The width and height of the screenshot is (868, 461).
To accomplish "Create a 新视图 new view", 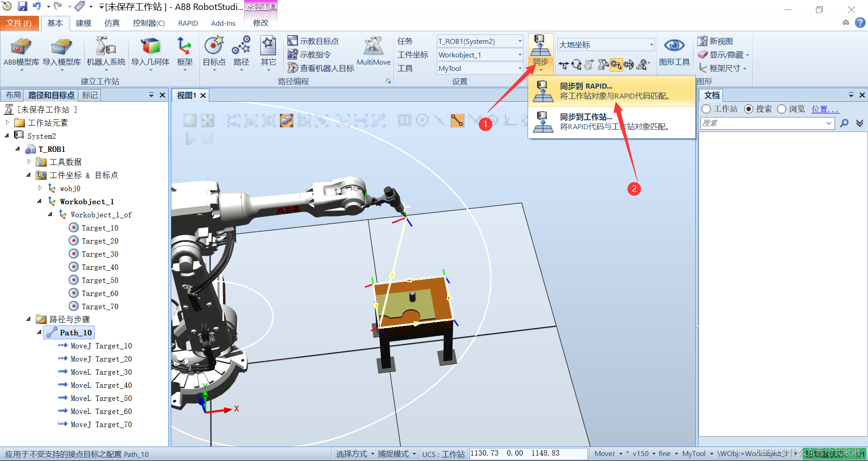I will coord(715,41).
